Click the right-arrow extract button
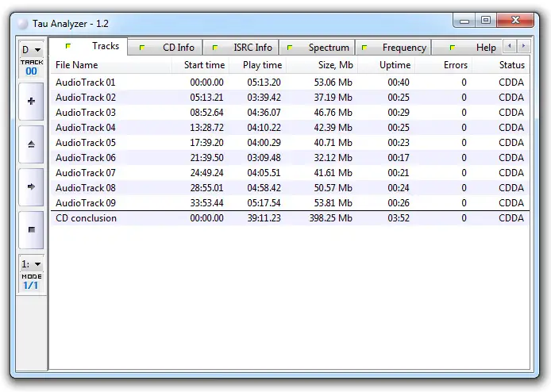The width and height of the screenshot is (551, 392). click(31, 186)
